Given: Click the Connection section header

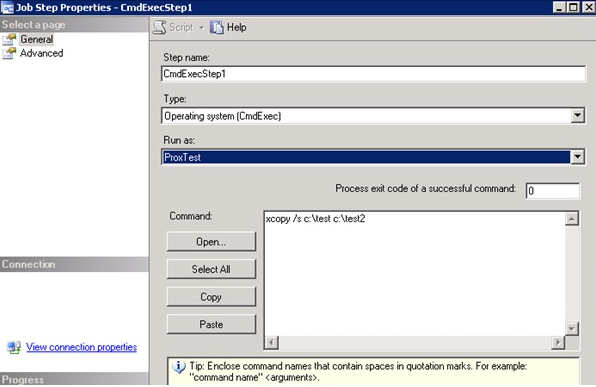Looking at the screenshot, I should pyautogui.click(x=74, y=264).
